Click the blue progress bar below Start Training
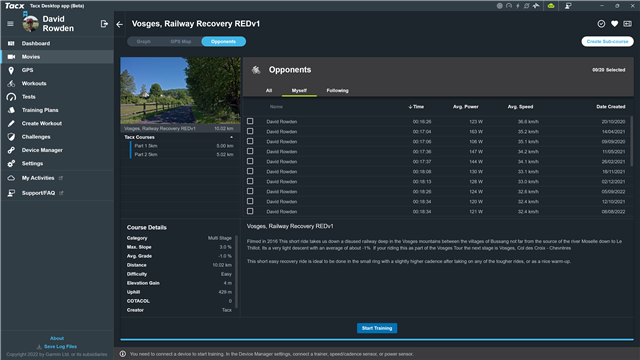This screenshot has height=360, width=640. tap(377, 339)
